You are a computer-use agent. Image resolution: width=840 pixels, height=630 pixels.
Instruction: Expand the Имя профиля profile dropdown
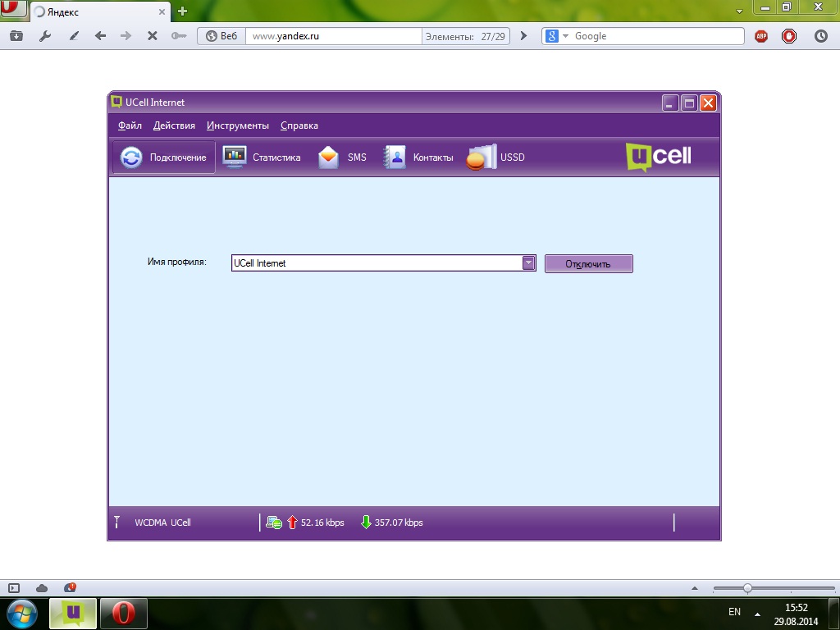tap(529, 263)
